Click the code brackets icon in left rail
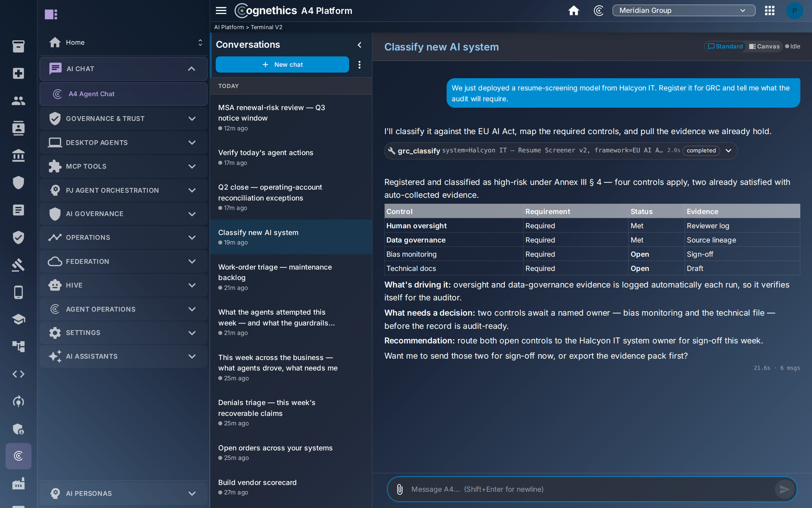This screenshot has height=508, width=812. tap(18, 374)
